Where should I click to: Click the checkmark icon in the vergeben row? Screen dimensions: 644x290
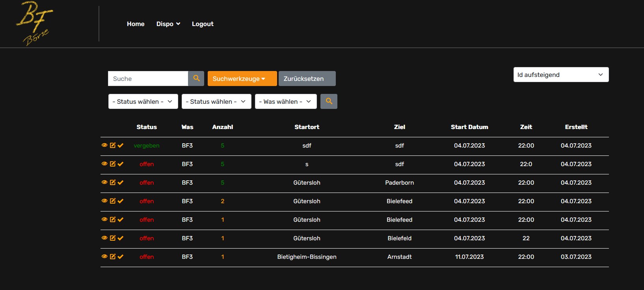(121, 145)
